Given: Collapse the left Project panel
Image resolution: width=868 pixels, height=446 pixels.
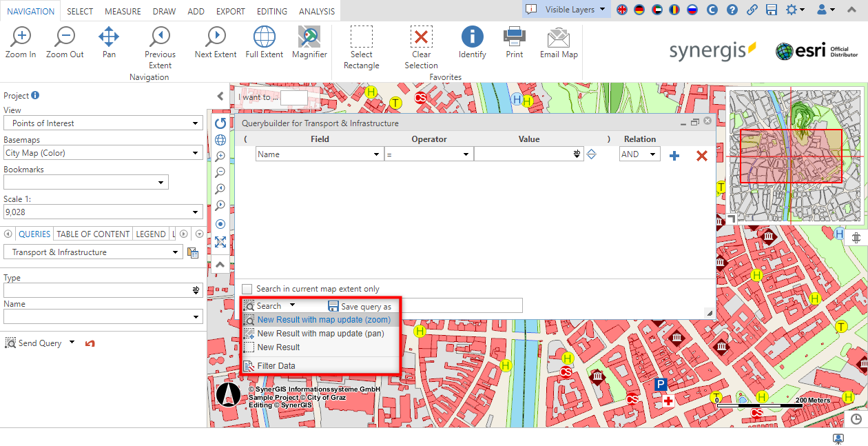Looking at the screenshot, I should pos(220,96).
